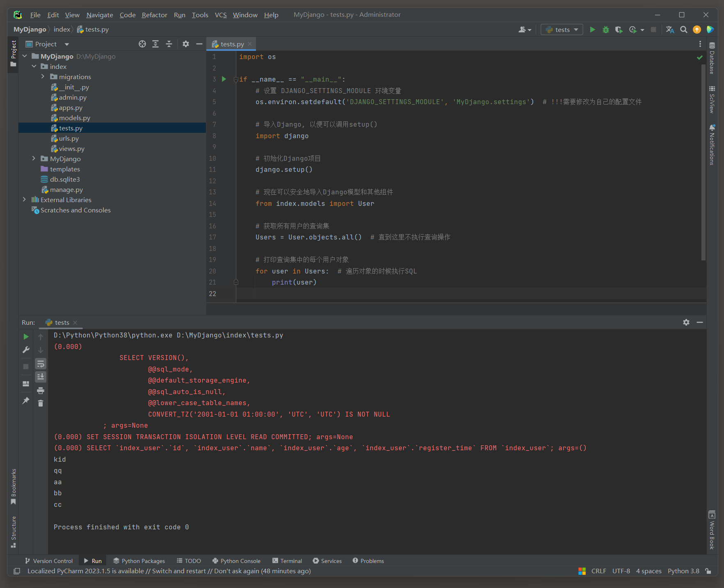
Task: Toggle tool window bars icon in status bar
Action: (x=17, y=571)
